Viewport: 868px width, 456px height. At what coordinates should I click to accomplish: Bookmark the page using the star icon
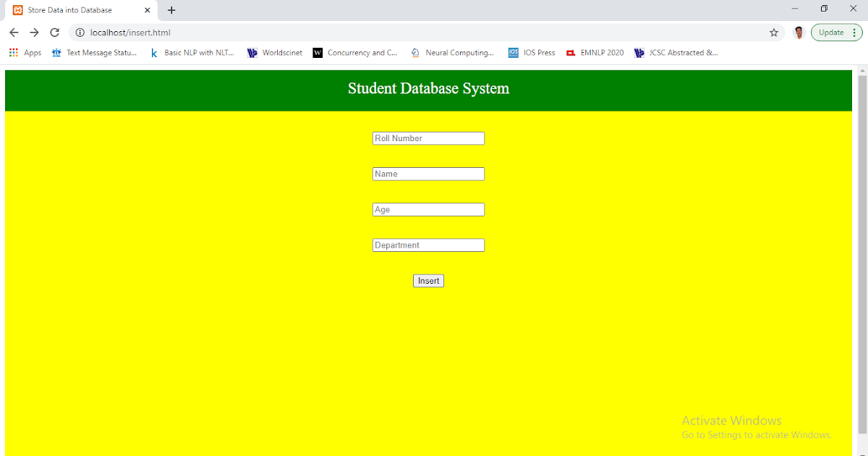click(774, 32)
